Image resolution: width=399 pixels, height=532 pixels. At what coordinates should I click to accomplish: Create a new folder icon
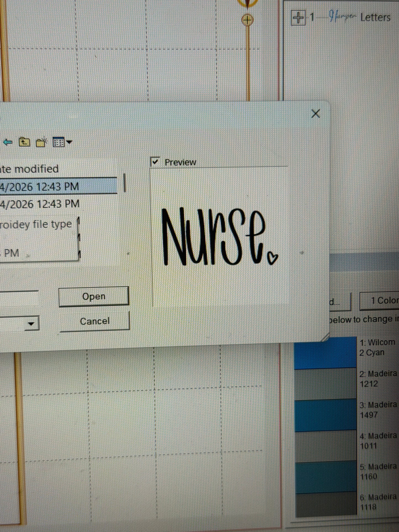click(42, 142)
